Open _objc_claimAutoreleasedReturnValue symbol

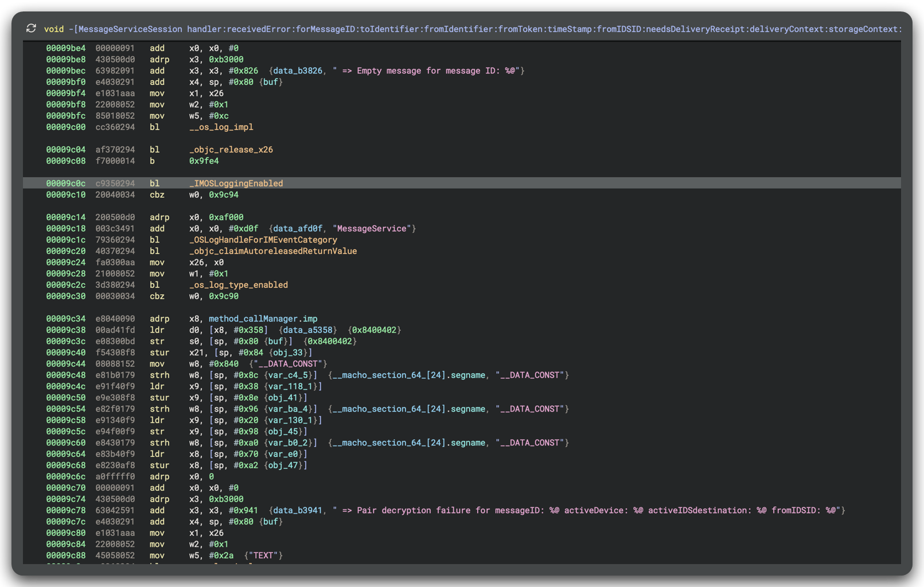[x=273, y=251]
